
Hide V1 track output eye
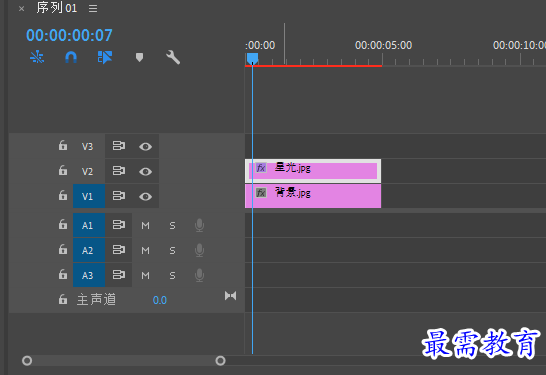click(146, 197)
